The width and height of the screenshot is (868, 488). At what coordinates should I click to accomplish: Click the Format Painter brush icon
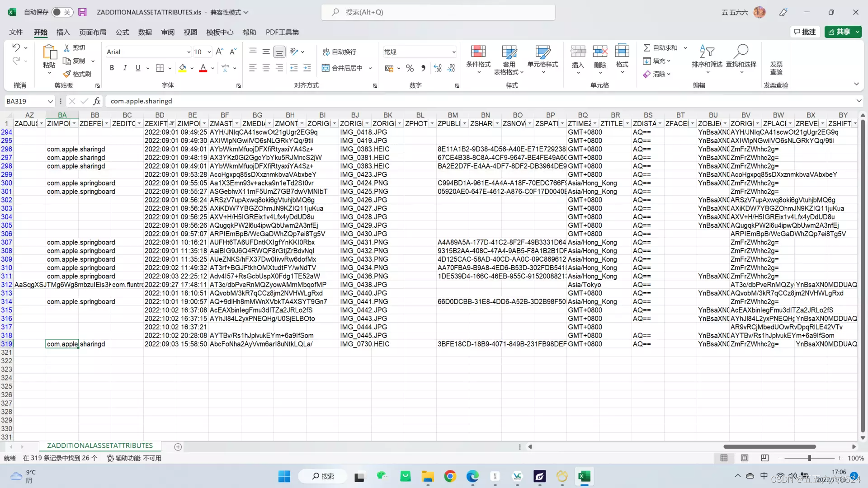coord(67,74)
